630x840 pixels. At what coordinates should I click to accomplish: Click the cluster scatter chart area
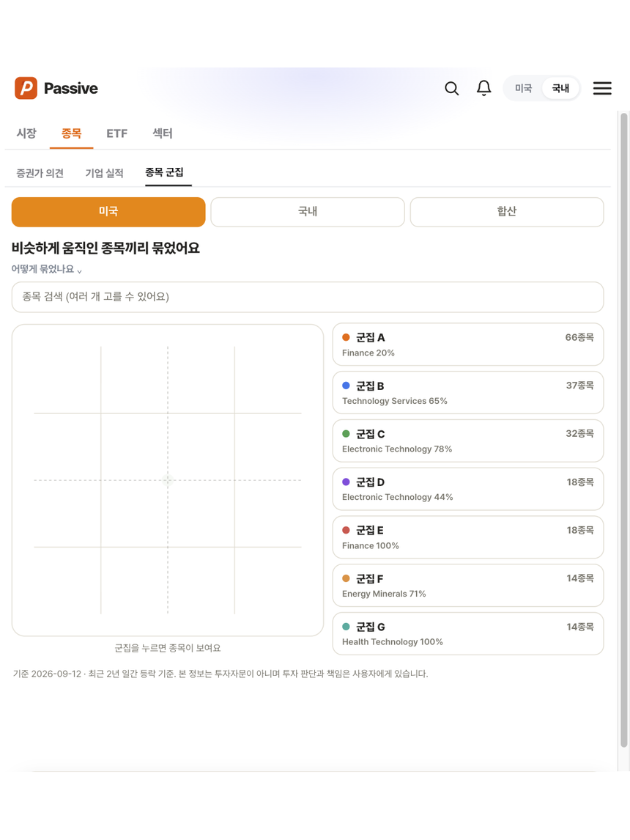[168, 480]
